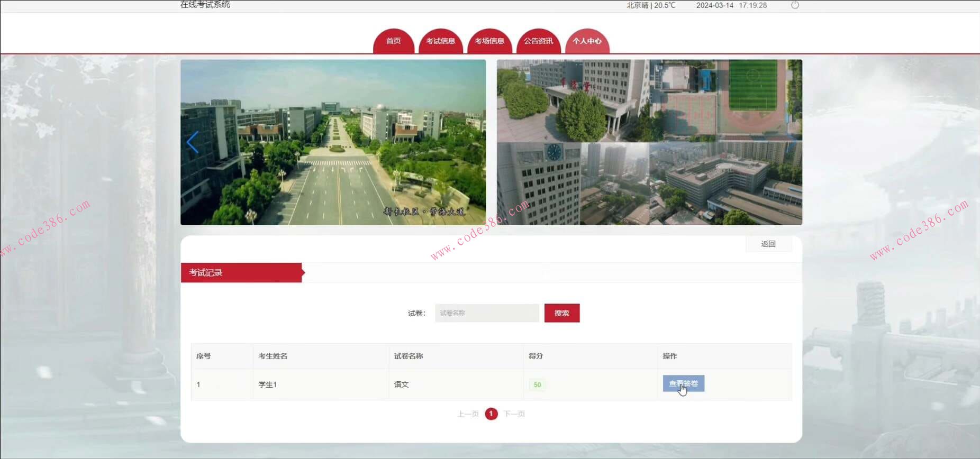Click the 搜索 button
This screenshot has height=459, width=980.
[561, 313]
